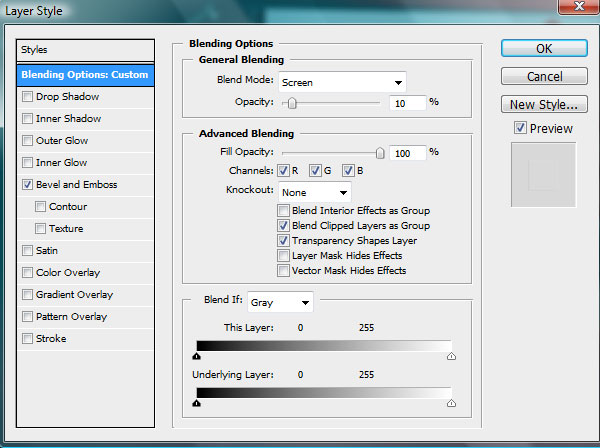Open the Blend Mode dropdown set to Screen
Image resolution: width=600 pixels, height=448 pixels.
tap(342, 82)
